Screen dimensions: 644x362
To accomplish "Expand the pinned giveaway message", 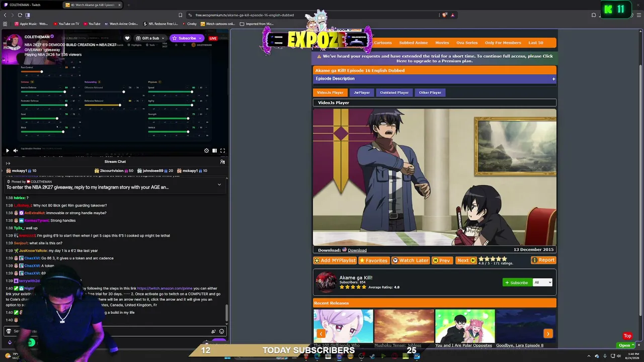I will click(219, 185).
